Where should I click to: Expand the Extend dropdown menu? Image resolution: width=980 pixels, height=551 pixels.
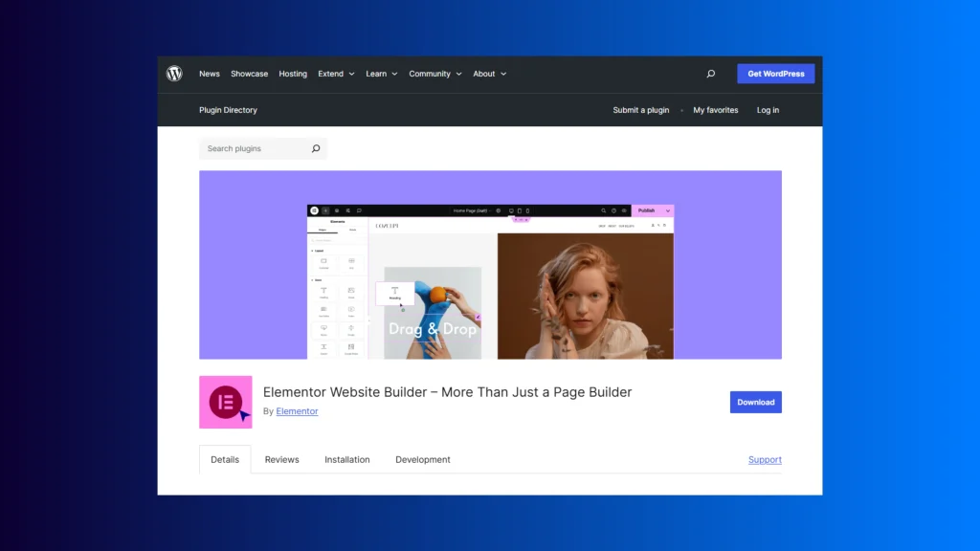[x=336, y=74]
